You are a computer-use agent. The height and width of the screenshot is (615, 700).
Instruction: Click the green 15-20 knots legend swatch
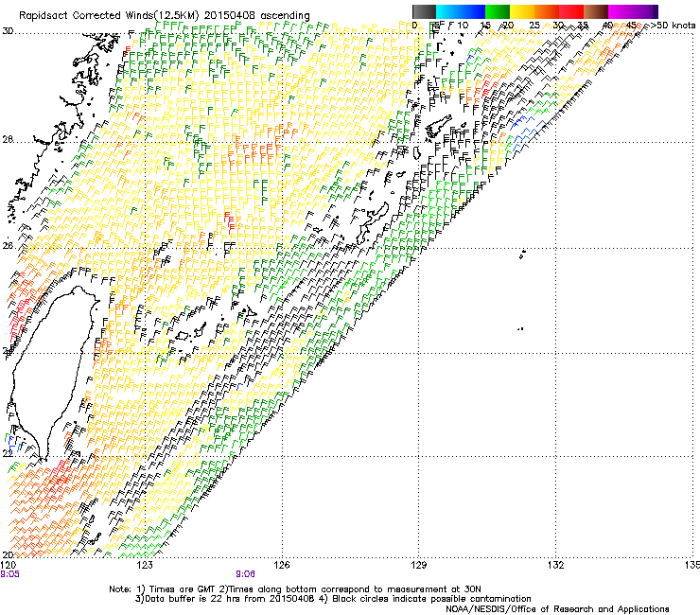498,11
